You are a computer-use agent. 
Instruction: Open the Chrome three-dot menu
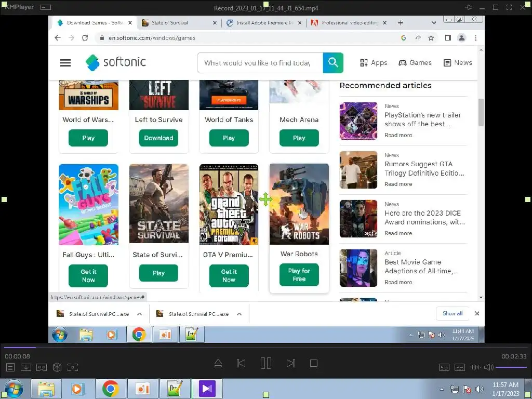[476, 38]
